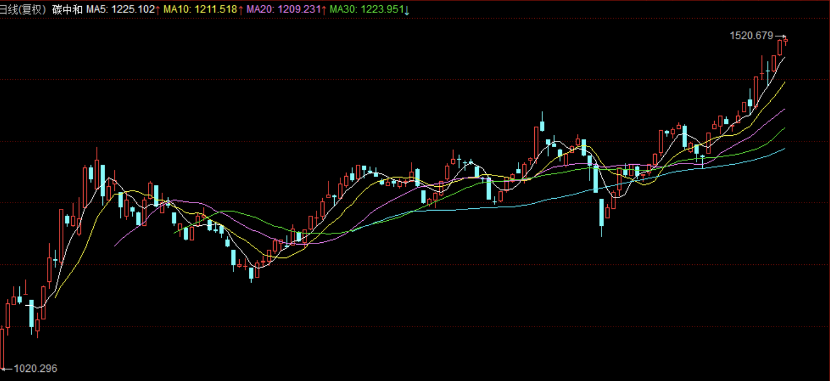
Task: Click the 碳中和 index name
Action: click(x=67, y=10)
